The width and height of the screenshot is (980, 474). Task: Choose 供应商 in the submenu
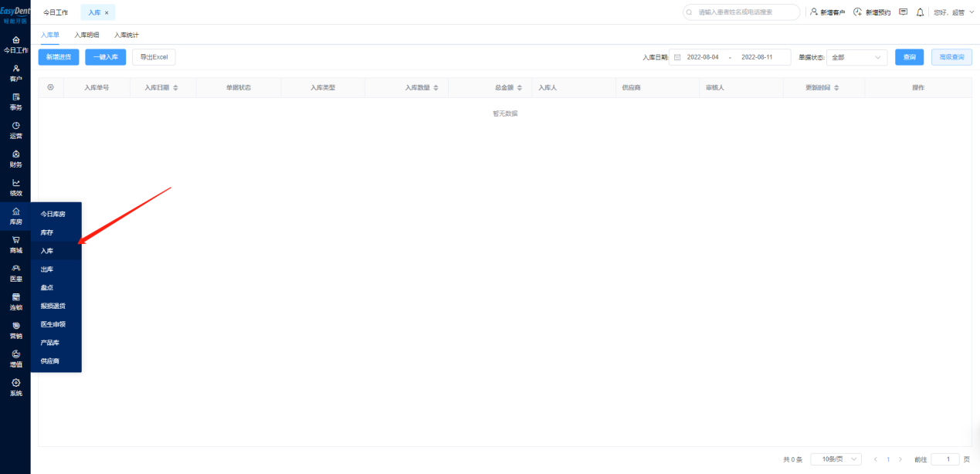[x=56, y=361]
